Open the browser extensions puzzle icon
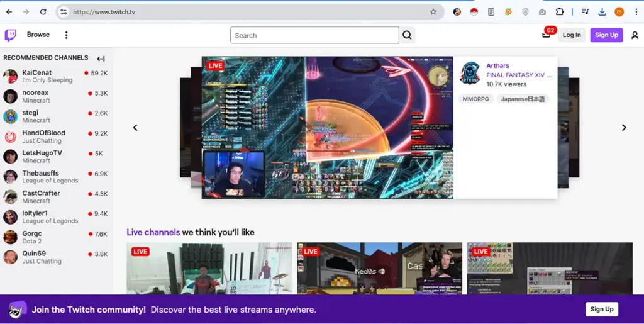Viewport: 644px width, 324px height. coord(559,12)
